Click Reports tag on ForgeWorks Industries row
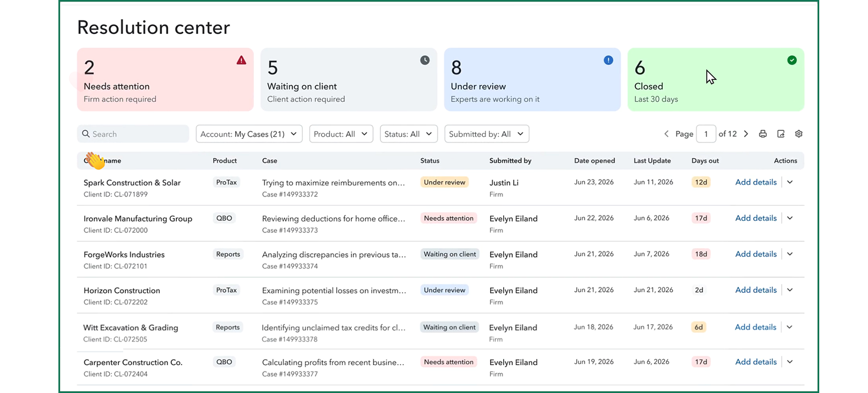The height and width of the screenshot is (393, 868). 228,254
